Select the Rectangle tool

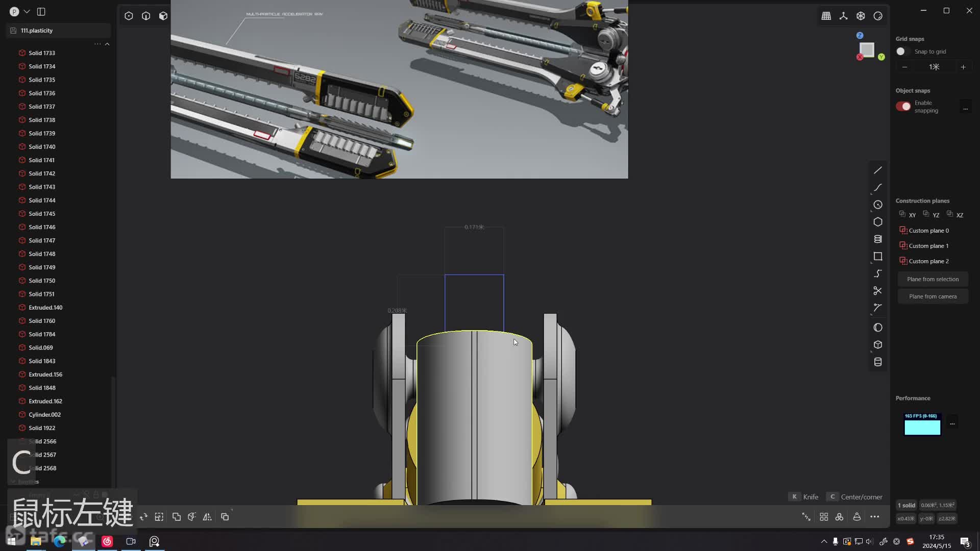tap(878, 257)
